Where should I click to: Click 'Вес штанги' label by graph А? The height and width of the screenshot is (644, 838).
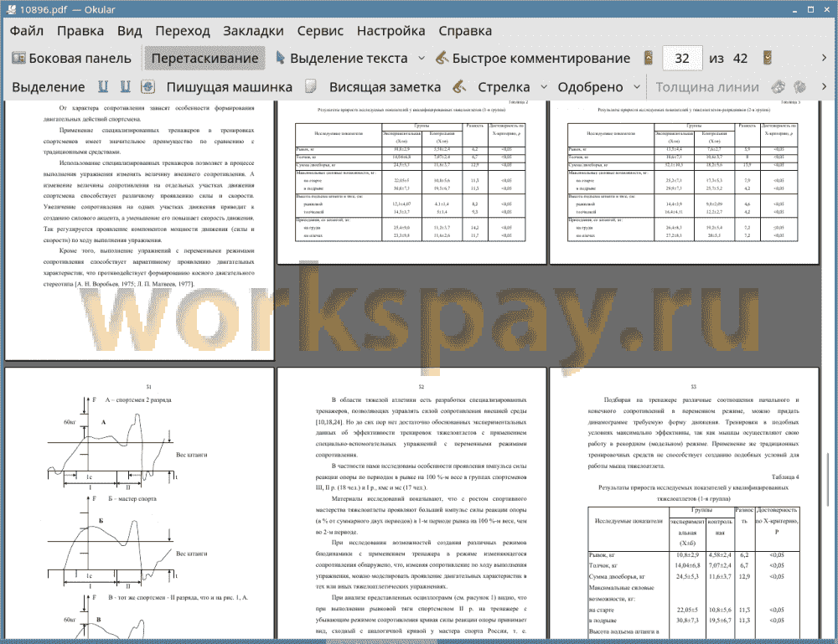[191, 455]
